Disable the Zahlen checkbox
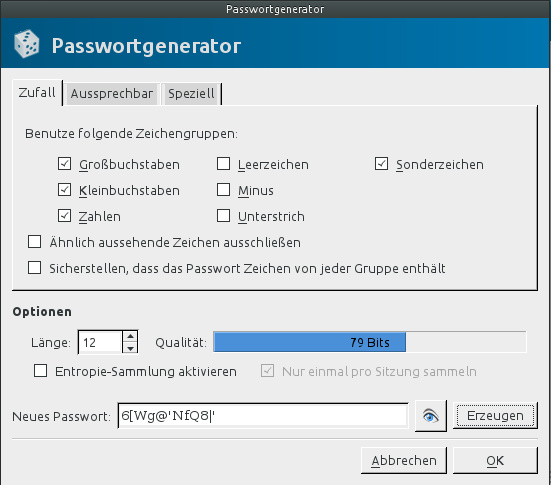 pyautogui.click(x=64, y=216)
